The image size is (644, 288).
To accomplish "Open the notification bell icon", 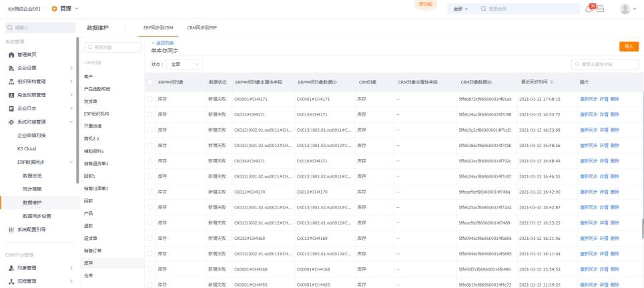I will click(589, 9).
